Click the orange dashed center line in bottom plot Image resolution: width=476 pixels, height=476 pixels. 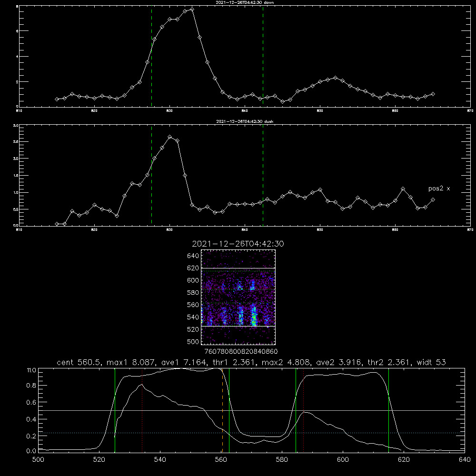[x=222, y=410]
